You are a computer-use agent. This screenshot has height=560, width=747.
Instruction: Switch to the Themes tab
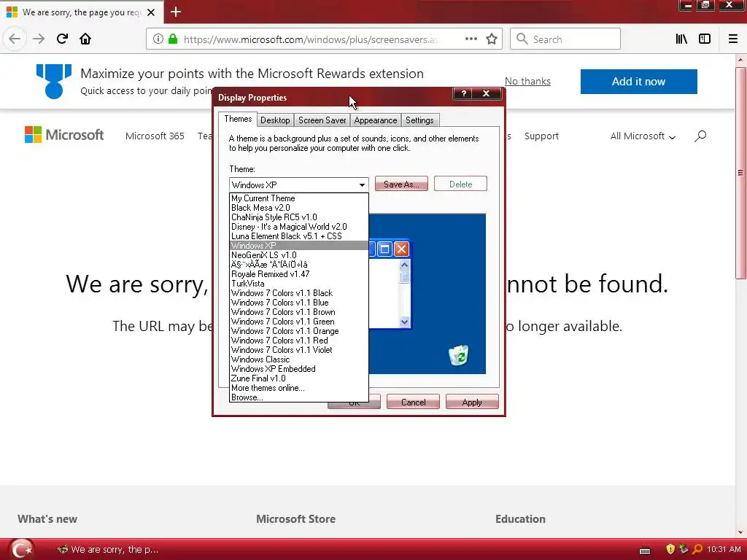point(238,119)
